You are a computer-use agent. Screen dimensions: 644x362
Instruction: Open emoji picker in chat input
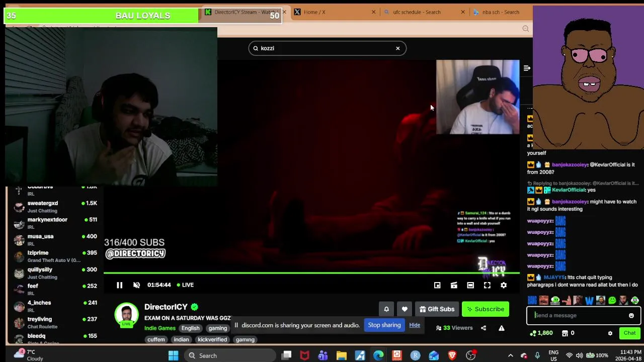point(631,316)
